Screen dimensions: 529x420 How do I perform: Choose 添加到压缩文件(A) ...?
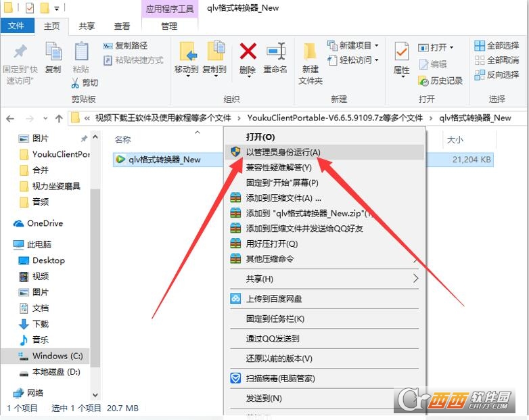coord(325,197)
